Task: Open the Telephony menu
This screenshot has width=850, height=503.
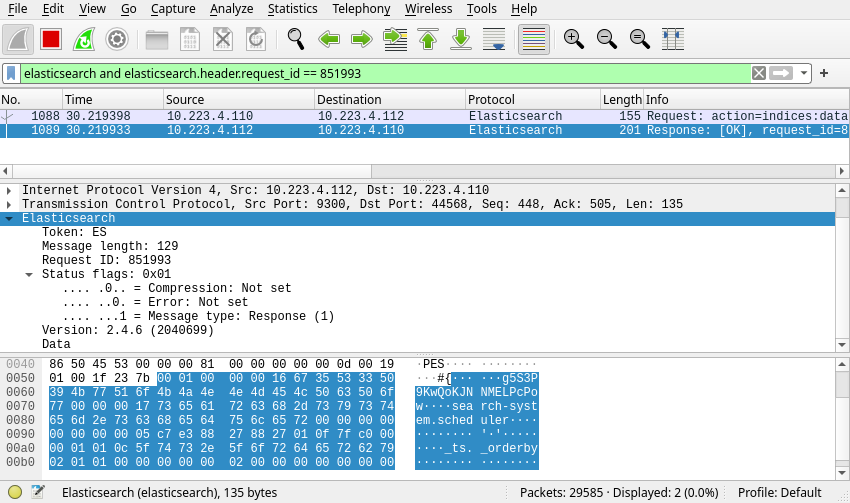Action: tap(361, 9)
